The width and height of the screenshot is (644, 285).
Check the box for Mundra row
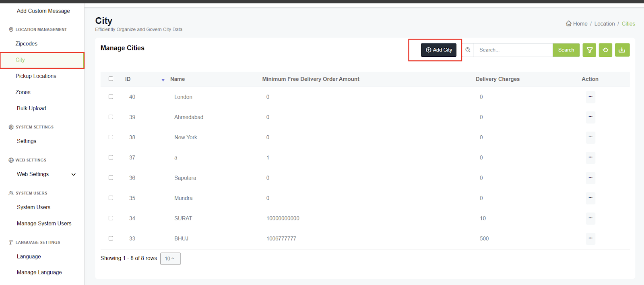[x=111, y=198]
